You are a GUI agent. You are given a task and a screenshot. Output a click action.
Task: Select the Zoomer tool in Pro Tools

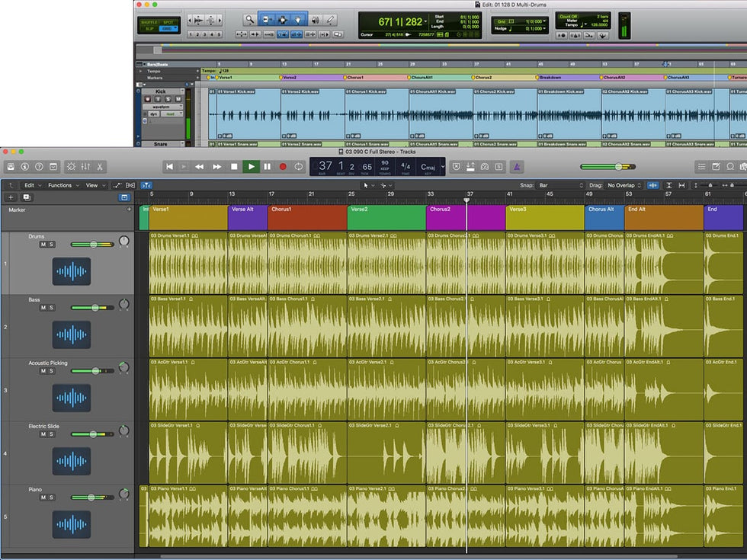(x=250, y=19)
